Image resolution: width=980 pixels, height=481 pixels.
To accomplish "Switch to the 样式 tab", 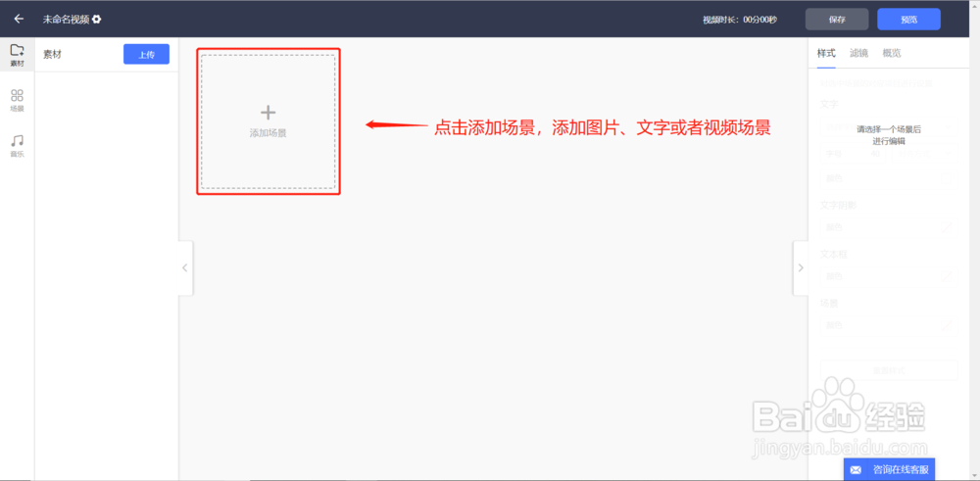I will (825, 53).
